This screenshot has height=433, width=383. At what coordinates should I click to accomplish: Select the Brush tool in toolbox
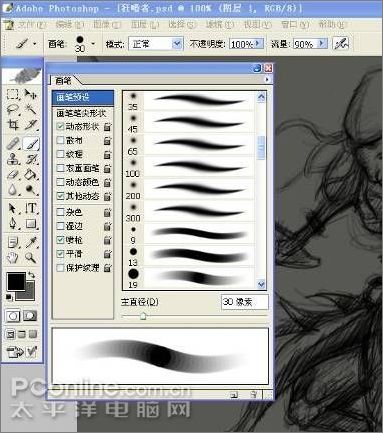tap(31, 144)
